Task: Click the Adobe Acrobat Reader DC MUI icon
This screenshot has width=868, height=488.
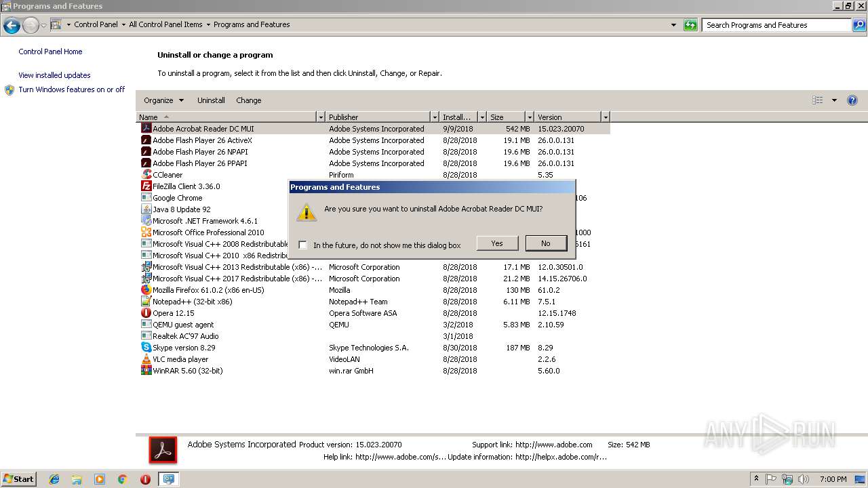Action: click(146, 128)
